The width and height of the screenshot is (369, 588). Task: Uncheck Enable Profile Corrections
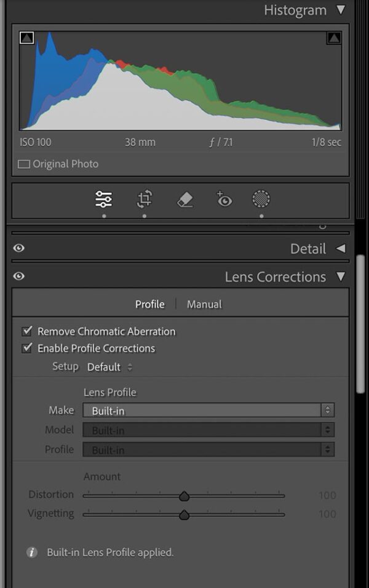[28, 348]
